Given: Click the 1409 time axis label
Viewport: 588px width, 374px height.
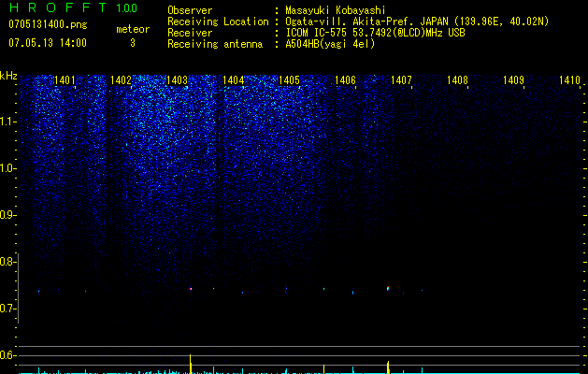Looking at the screenshot, I should click(513, 79).
